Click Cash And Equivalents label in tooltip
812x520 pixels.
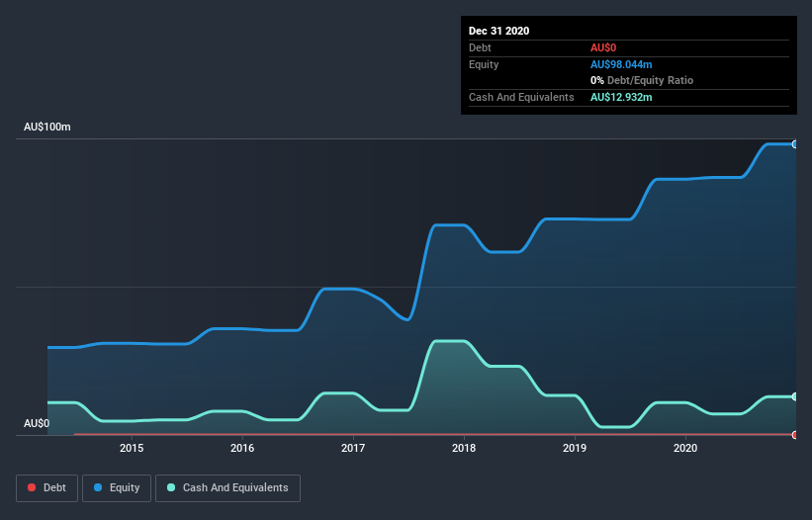click(521, 97)
